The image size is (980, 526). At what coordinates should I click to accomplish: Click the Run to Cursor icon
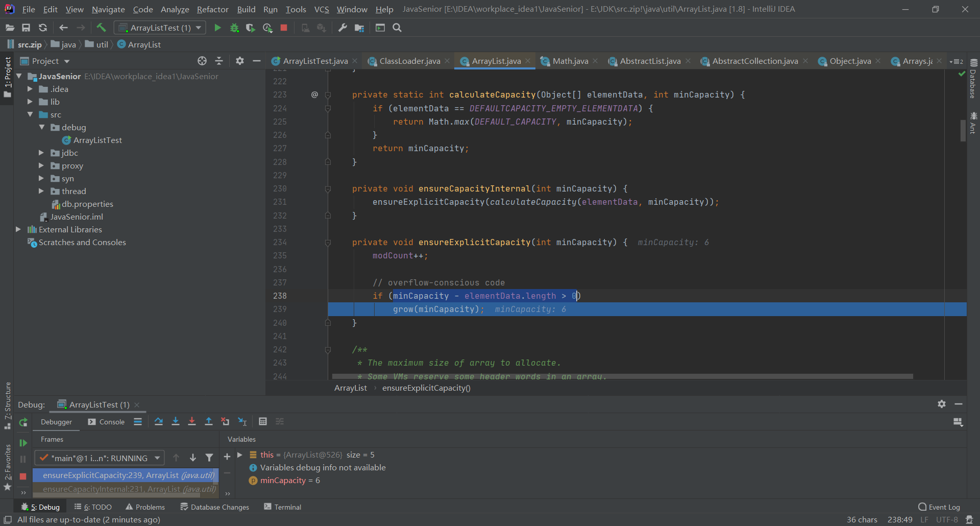tap(242, 421)
